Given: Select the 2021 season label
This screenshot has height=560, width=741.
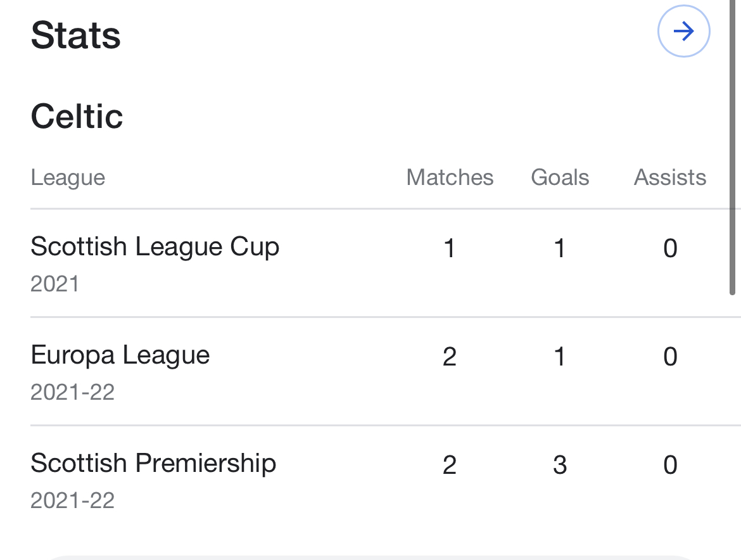Looking at the screenshot, I should point(55,284).
